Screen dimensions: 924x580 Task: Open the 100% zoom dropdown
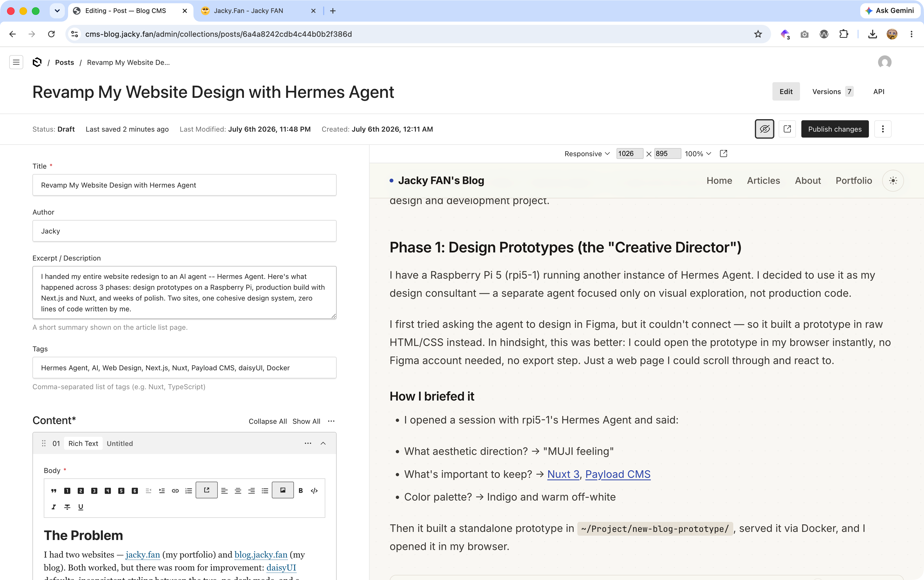pos(698,154)
